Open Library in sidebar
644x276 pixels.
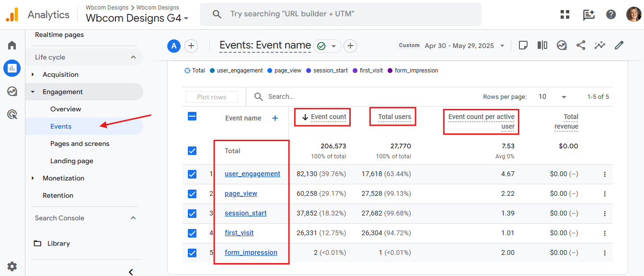click(x=58, y=243)
